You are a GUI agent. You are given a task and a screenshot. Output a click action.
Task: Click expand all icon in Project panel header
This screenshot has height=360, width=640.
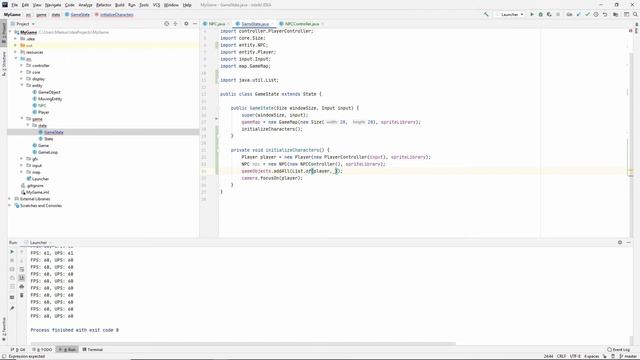tap(176, 24)
